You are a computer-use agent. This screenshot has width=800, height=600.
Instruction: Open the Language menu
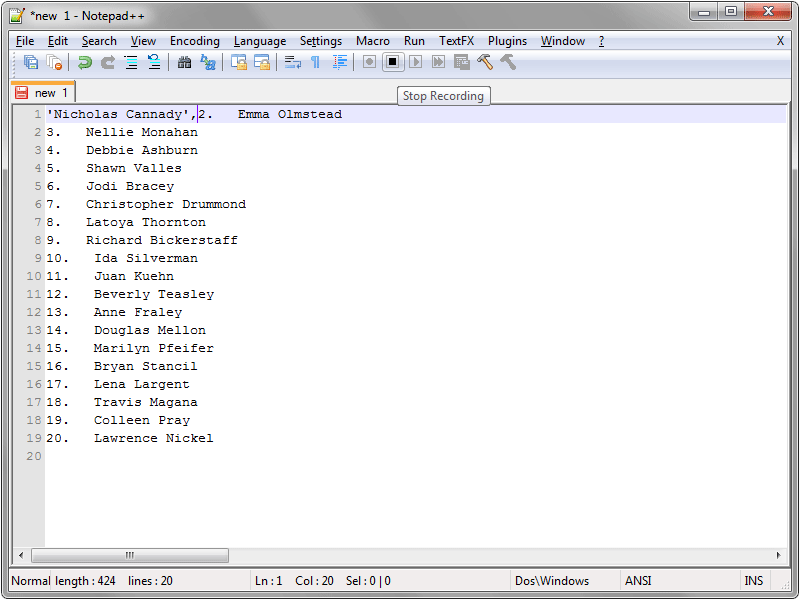point(259,41)
